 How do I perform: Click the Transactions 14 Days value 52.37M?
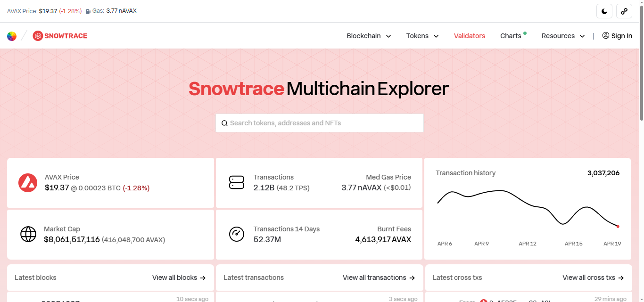coord(267,239)
